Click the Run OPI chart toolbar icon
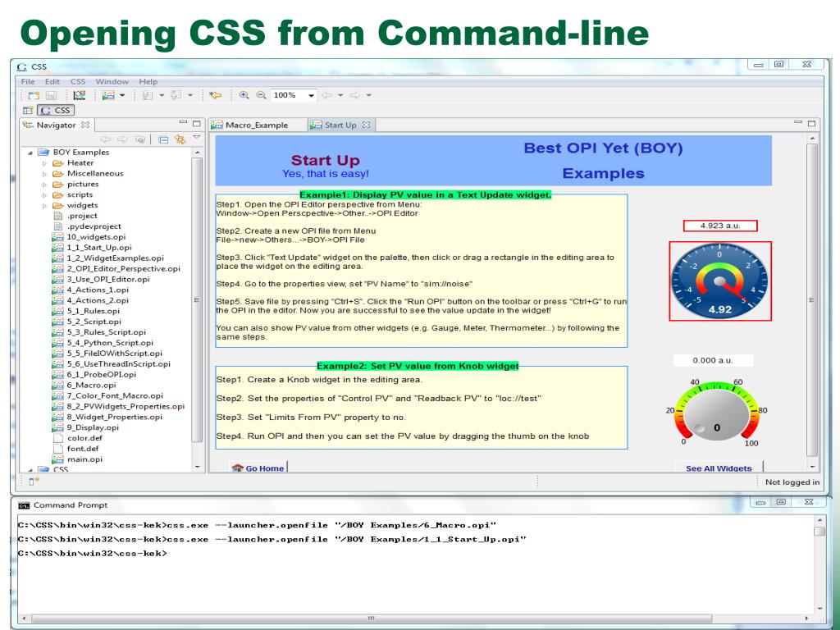840x630 pixels. tap(109, 95)
